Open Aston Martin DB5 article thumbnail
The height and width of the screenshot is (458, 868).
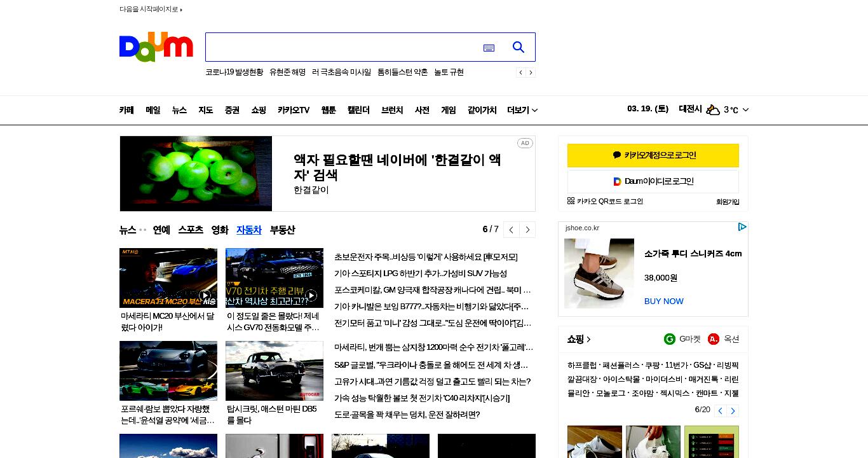pos(275,371)
